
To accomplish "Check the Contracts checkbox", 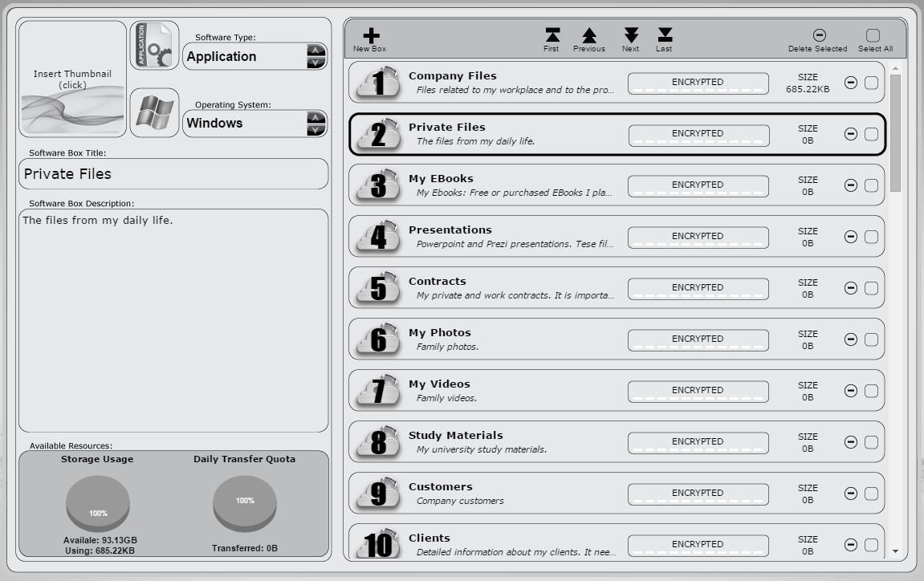I will click(871, 288).
